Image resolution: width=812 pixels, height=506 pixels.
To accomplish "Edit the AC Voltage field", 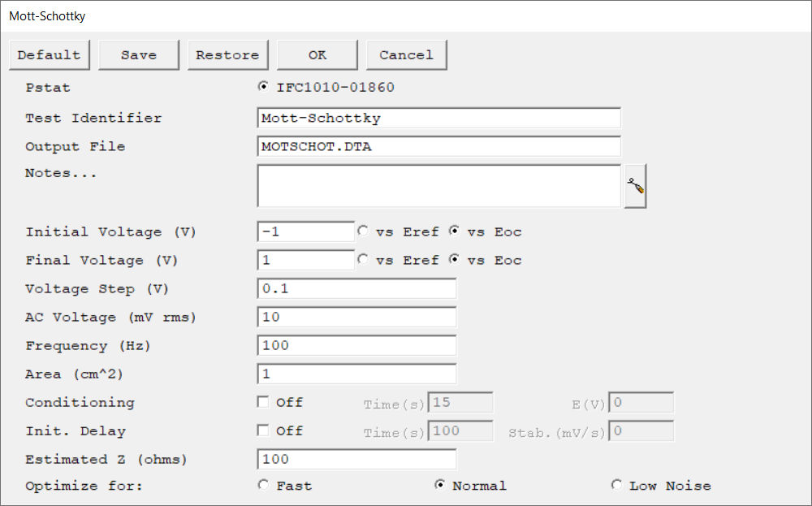I will click(356, 317).
